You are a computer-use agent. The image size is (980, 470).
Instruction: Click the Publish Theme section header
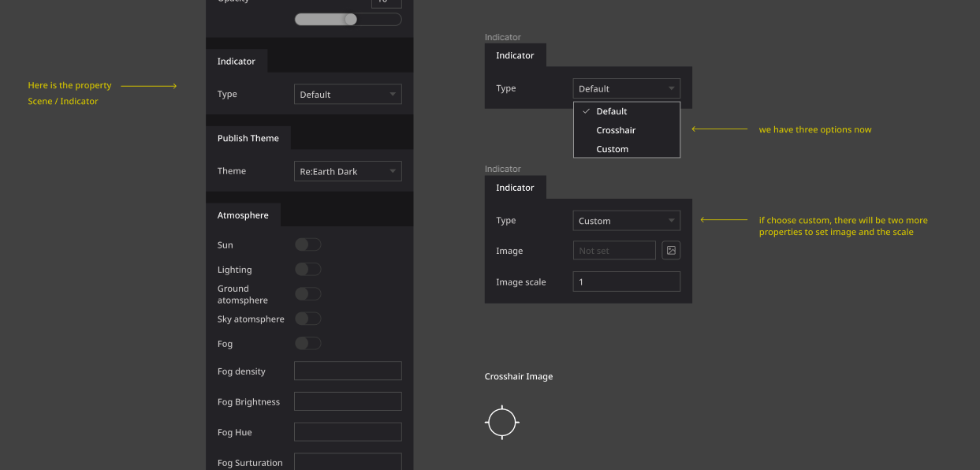click(248, 138)
